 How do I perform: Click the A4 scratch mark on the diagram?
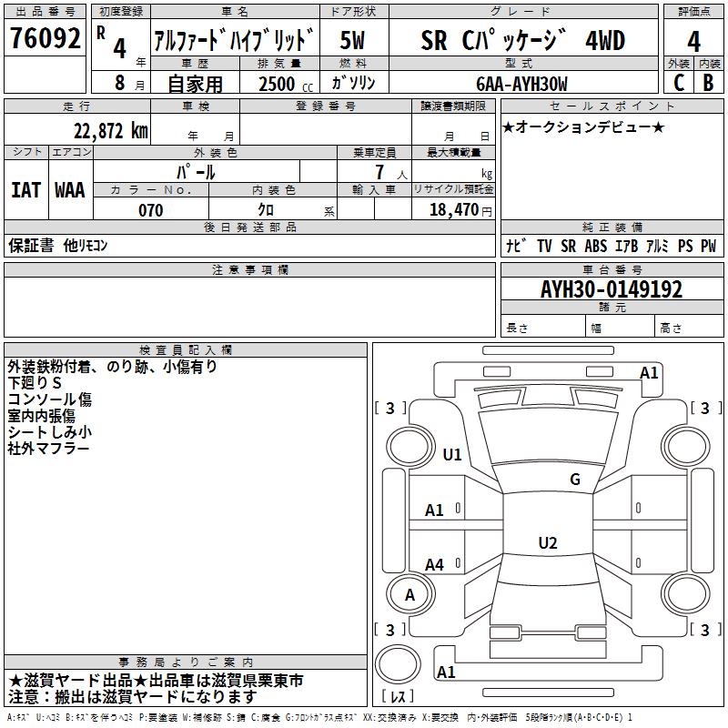point(435,565)
